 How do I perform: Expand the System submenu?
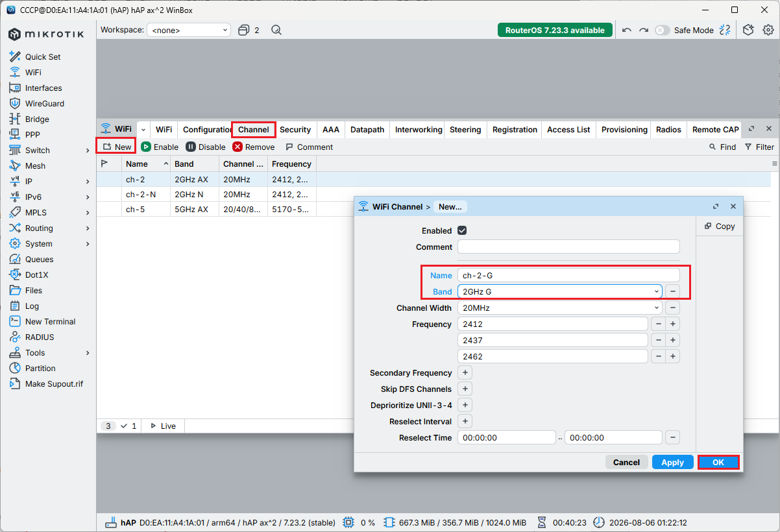pyautogui.click(x=88, y=244)
